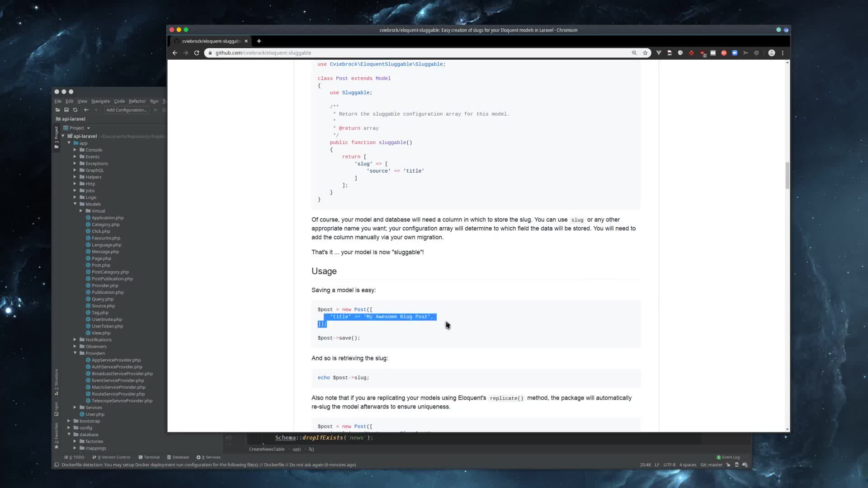Reload the GitHub page
Image resolution: width=868 pixels, height=488 pixels.
[197, 53]
